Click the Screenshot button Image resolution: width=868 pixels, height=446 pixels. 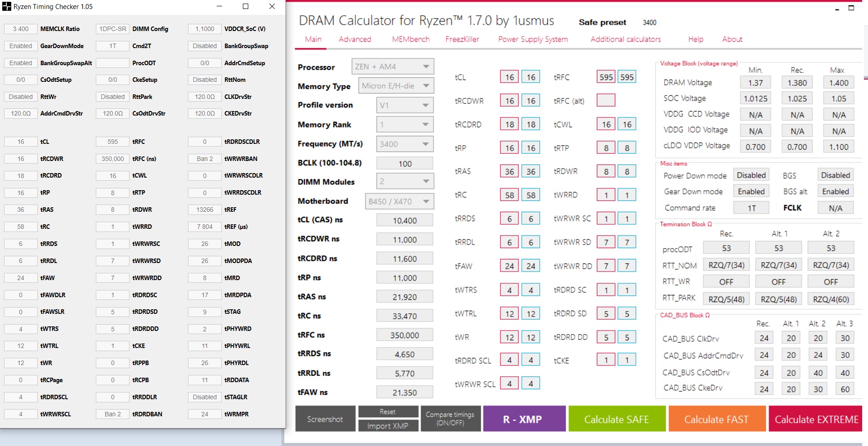tap(325, 419)
